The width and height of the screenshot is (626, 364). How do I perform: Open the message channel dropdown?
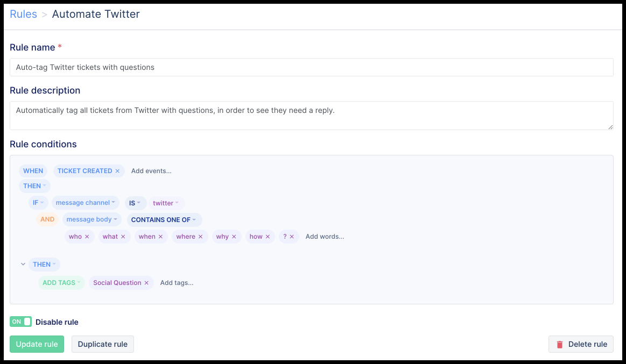tap(86, 203)
